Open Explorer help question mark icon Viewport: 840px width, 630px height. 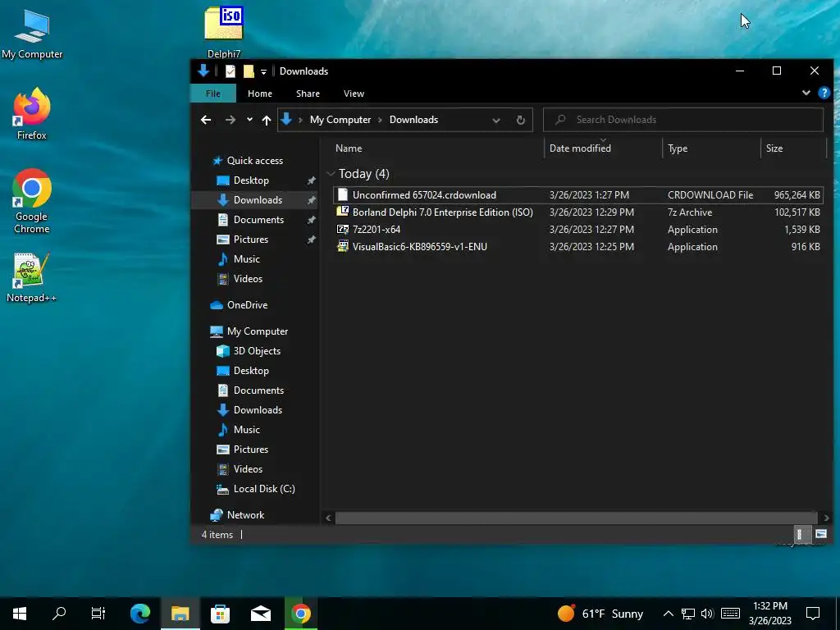pyautogui.click(x=824, y=93)
